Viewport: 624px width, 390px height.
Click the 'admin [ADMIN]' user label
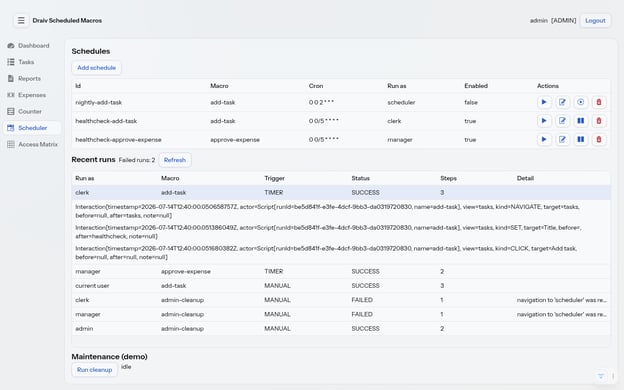pos(553,20)
